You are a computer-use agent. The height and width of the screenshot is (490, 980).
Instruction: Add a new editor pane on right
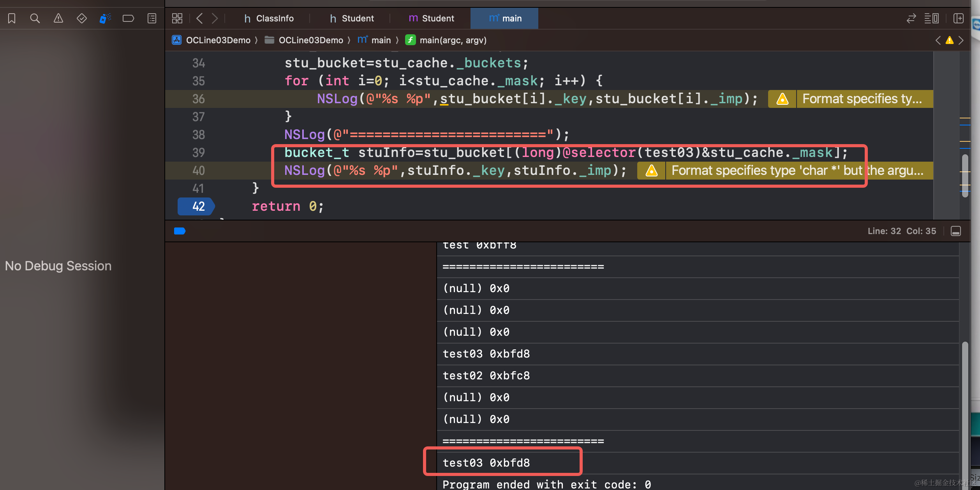click(959, 18)
